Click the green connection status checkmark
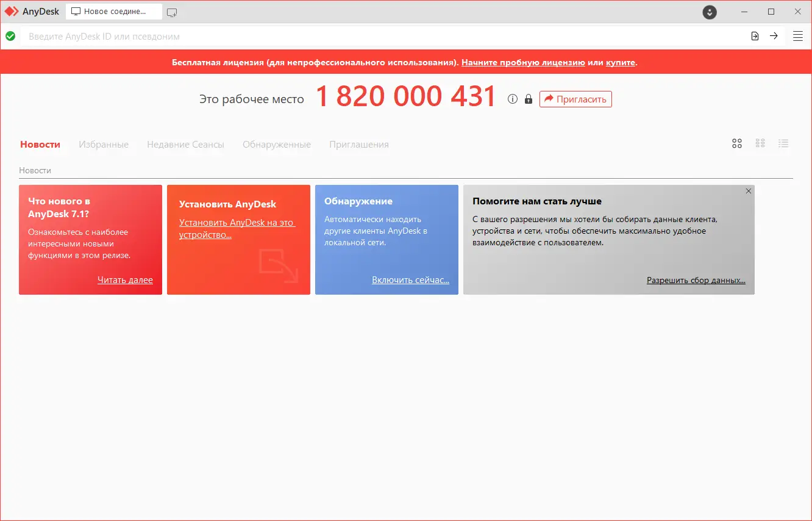812x521 pixels. tap(10, 36)
